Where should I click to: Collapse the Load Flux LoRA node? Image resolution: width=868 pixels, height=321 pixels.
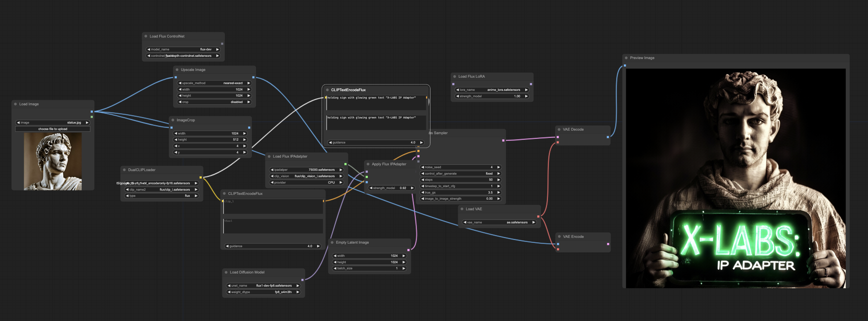tap(455, 76)
